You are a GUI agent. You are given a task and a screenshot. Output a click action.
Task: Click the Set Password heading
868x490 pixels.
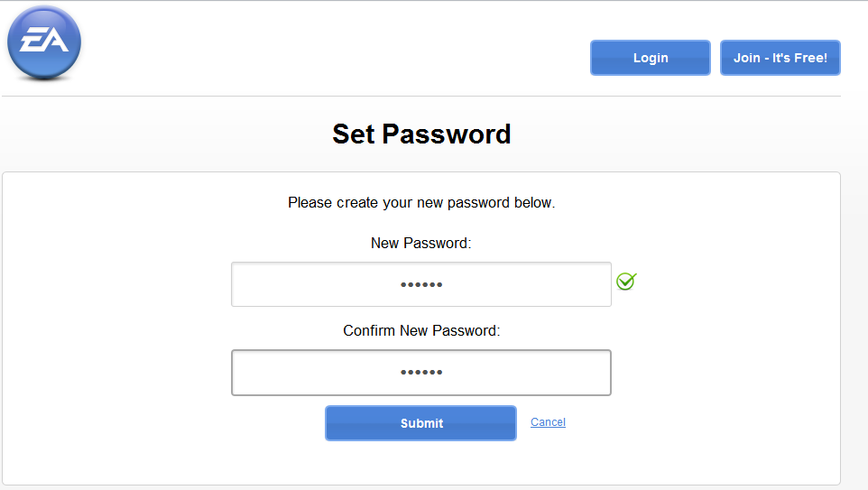coord(421,134)
